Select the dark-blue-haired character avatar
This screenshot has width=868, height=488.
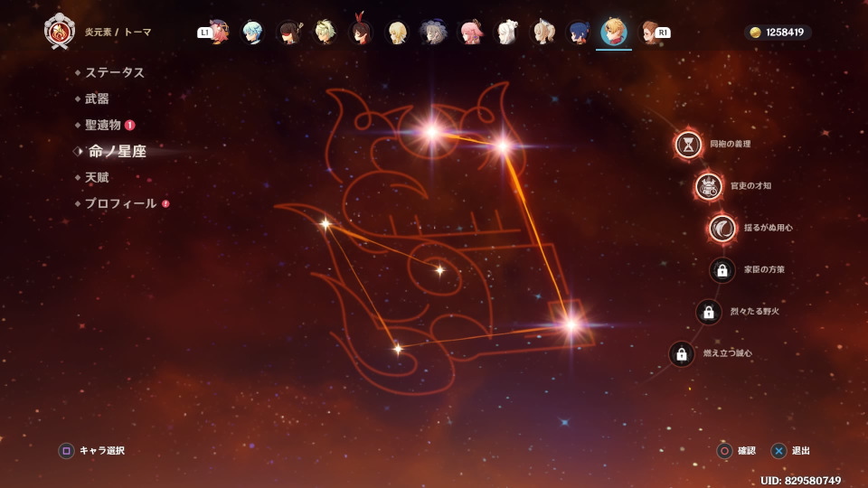coord(579,33)
